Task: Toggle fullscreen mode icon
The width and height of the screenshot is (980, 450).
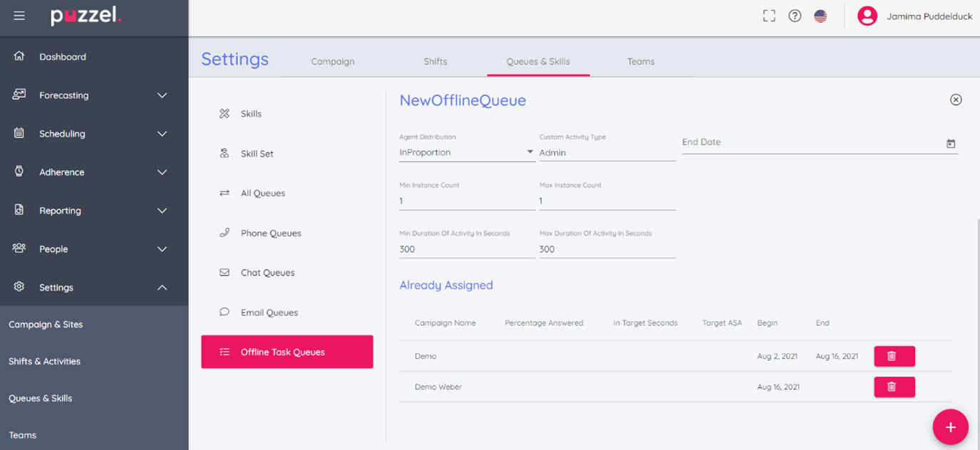Action: [769, 16]
